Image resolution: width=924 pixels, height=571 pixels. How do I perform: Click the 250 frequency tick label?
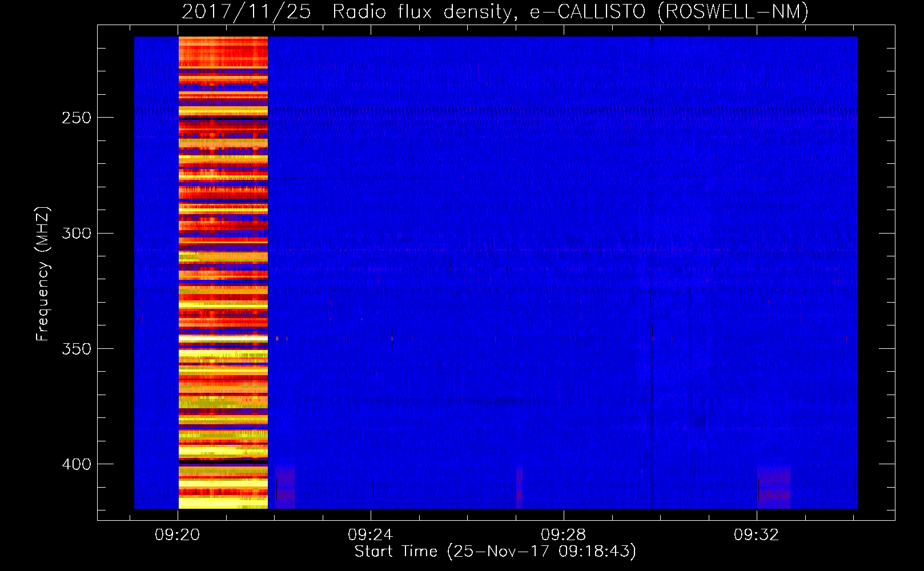[77, 118]
